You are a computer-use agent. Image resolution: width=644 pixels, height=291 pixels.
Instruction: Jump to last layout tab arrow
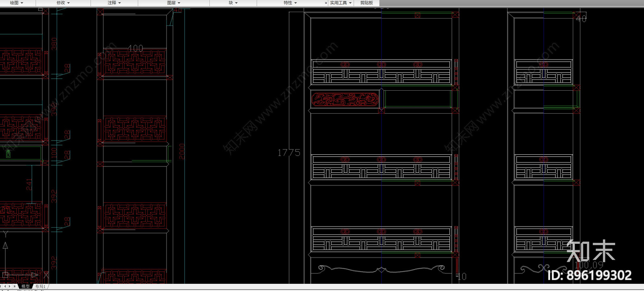(x=15, y=286)
